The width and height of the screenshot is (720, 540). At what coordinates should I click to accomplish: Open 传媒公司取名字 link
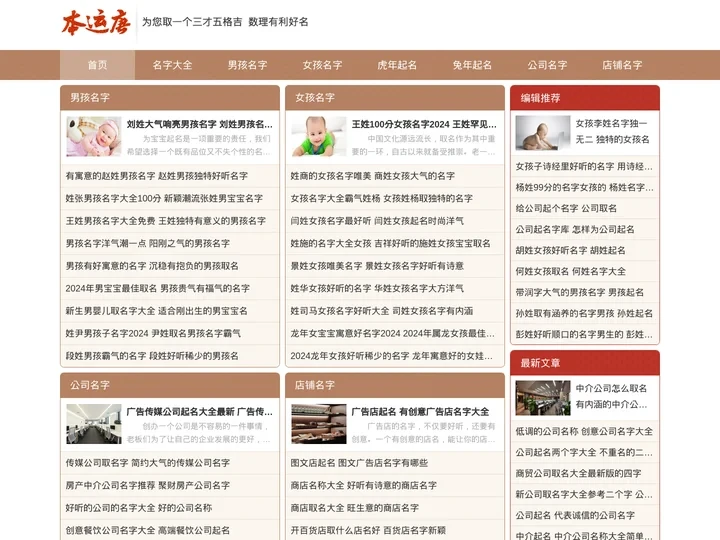point(147,463)
